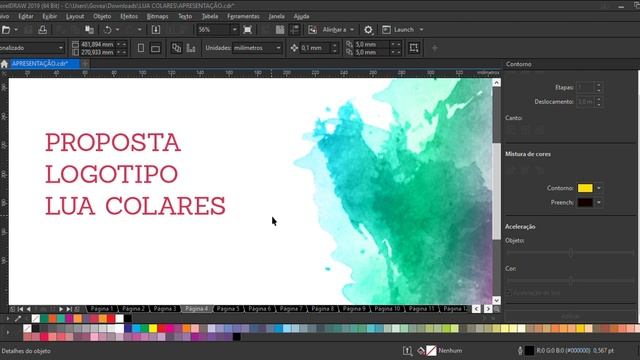Click the next page navigation arrow
This screenshot has width=640, height=360.
coord(61,309)
